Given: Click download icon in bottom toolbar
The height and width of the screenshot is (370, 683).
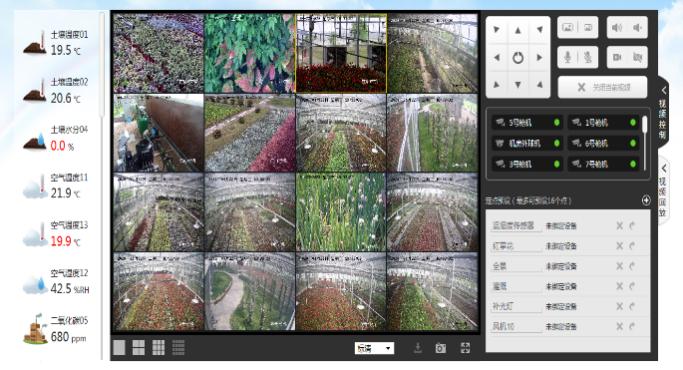Looking at the screenshot, I should click(x=417, y=347).
